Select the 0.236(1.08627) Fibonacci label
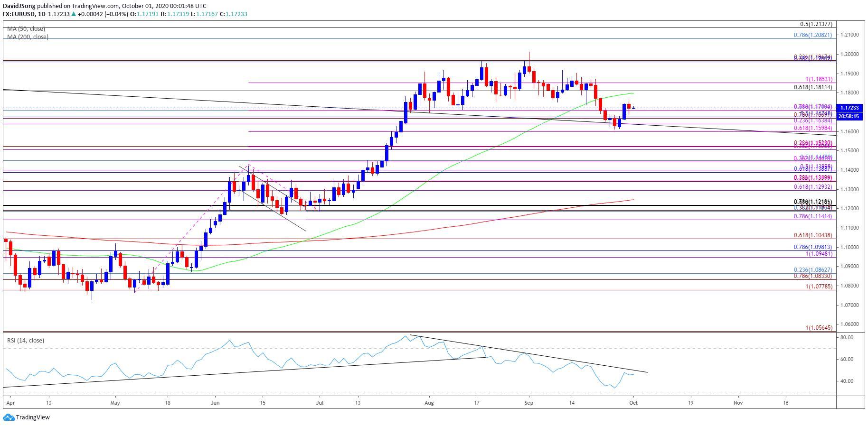This screenshot has width=868, height=426. pyautogui.click(x=813, y=269)
